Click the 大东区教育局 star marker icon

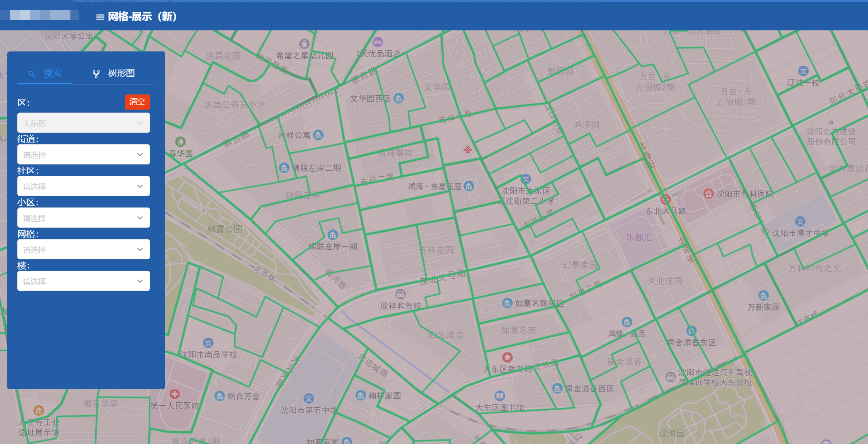tap(508, 358)
